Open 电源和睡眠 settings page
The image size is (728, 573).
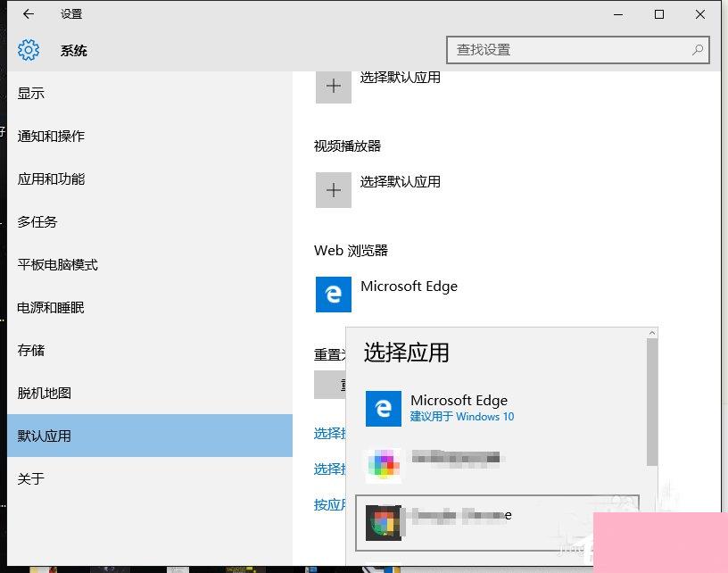[x=150, y=307]
